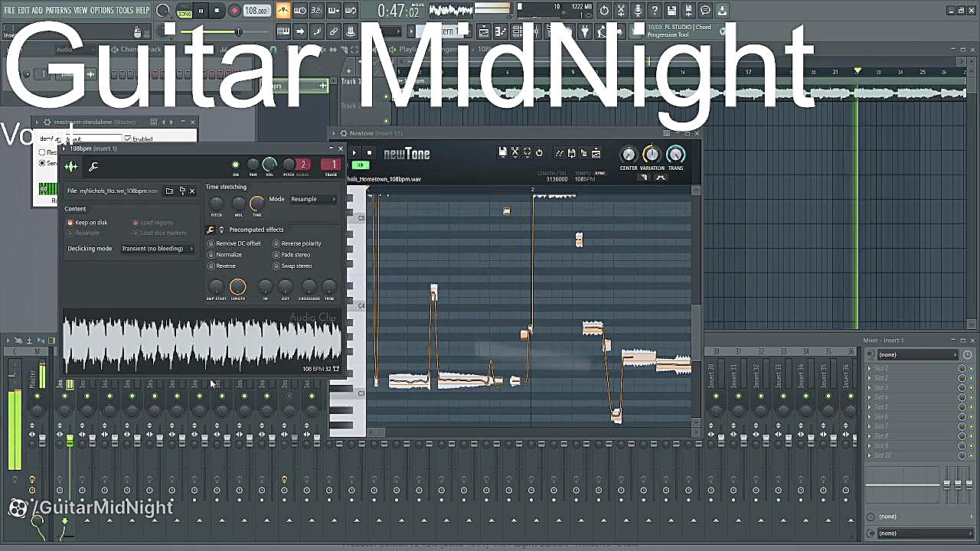Screen dimensions: 980x551
Task: Click the question mark help icon
Action: coord(655,11)
